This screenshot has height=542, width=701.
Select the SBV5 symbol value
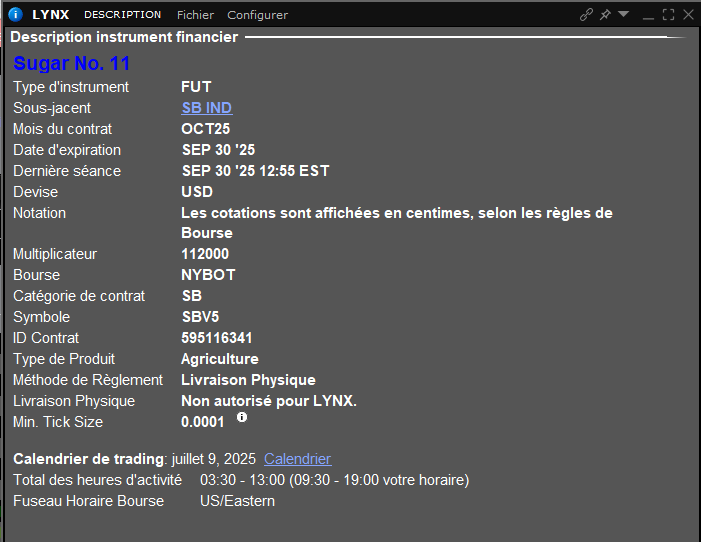[x=200, y=317]
